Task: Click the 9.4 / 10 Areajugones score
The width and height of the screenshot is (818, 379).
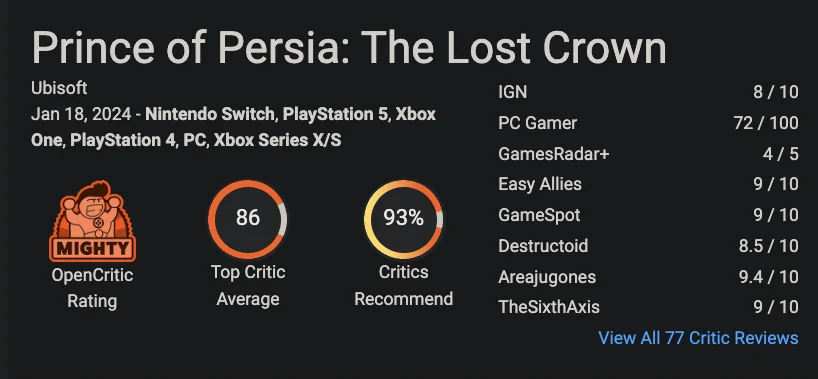Action: point(768,277)
